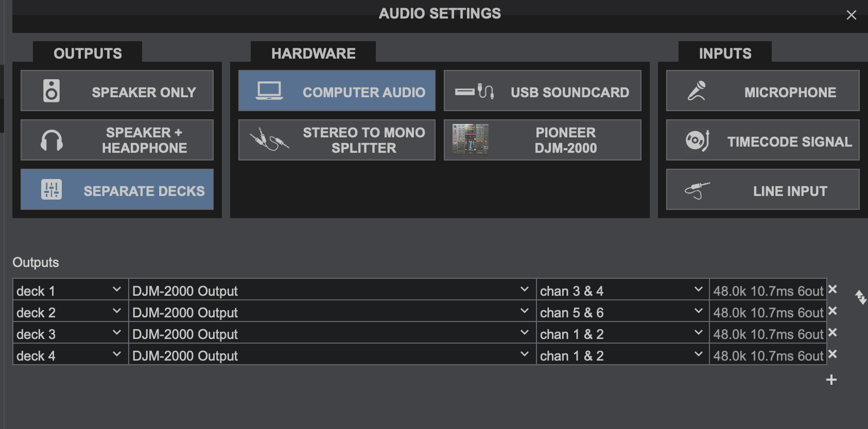Select Speaker Only output mode
The width and height of the screenshot is (868, 429).
[x=117, y=91]
